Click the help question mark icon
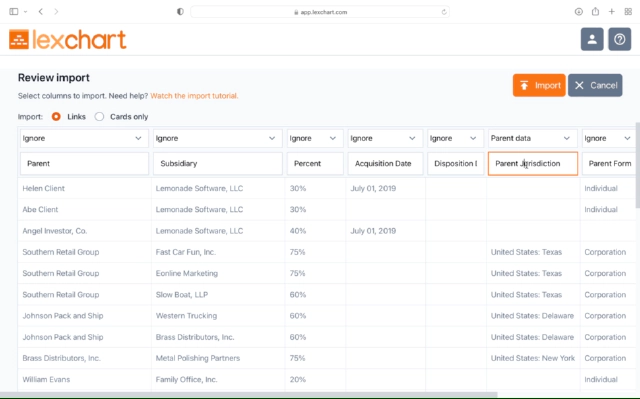 (x=619, y=39)
